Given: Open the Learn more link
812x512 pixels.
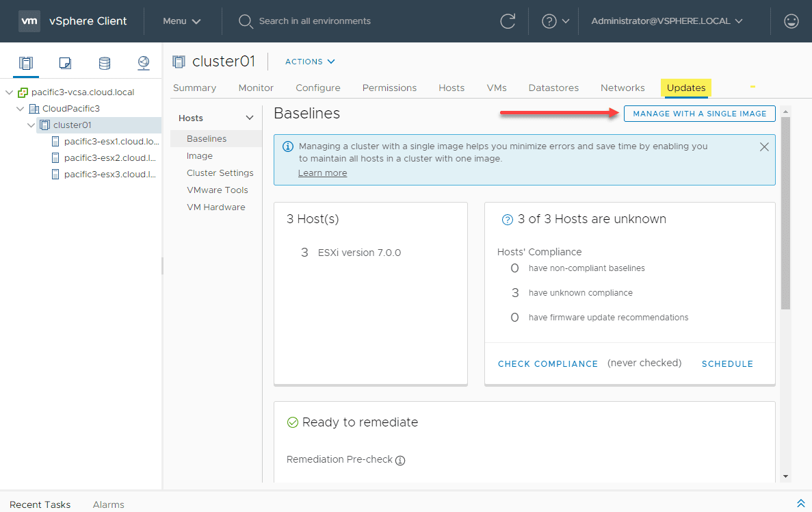Looking at the screenshot, I should (x=322, y=172).
